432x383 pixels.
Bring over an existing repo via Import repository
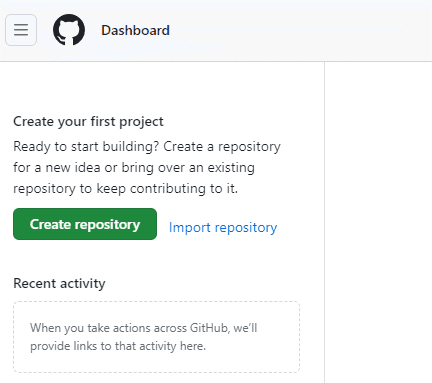[223, 228]
